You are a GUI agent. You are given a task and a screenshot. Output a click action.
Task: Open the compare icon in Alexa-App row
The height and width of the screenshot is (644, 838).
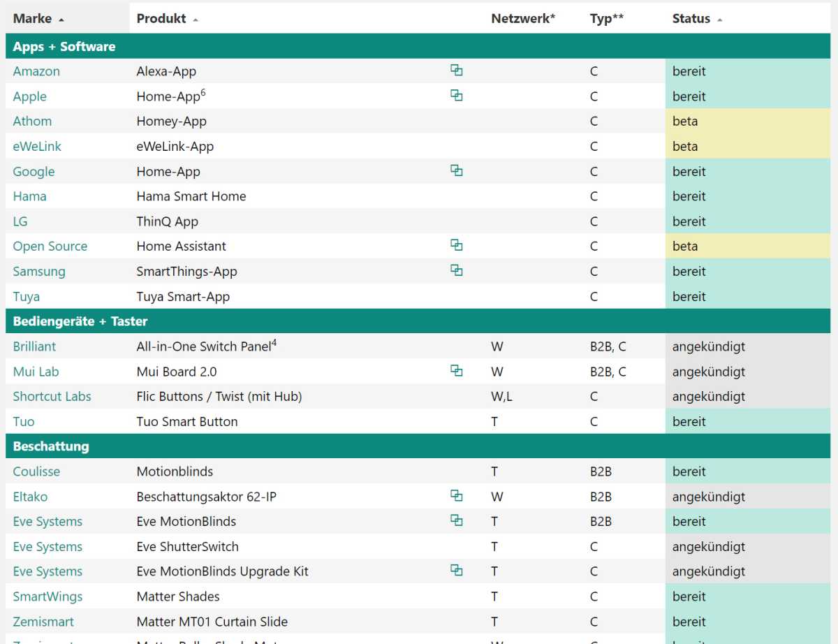tap(457, 70)
